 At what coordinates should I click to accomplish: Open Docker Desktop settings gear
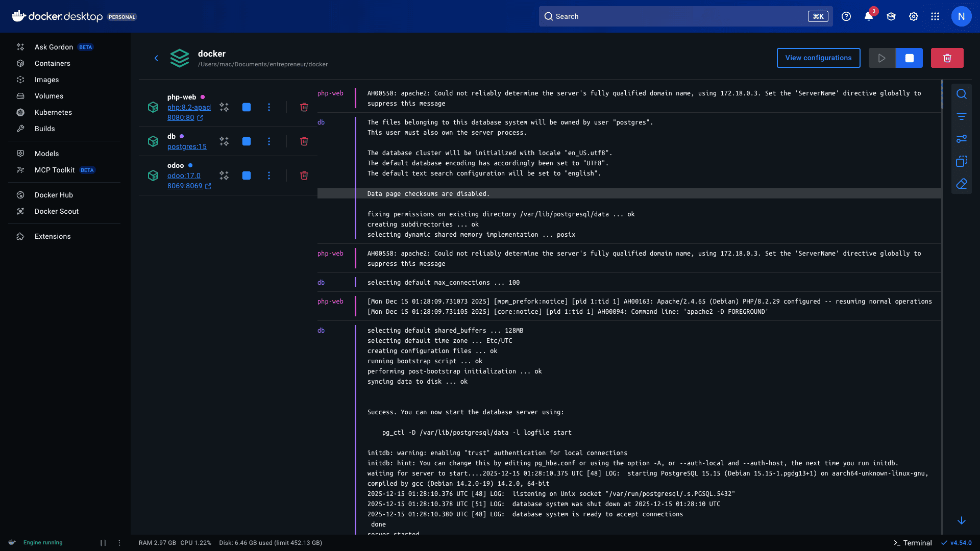914,16
